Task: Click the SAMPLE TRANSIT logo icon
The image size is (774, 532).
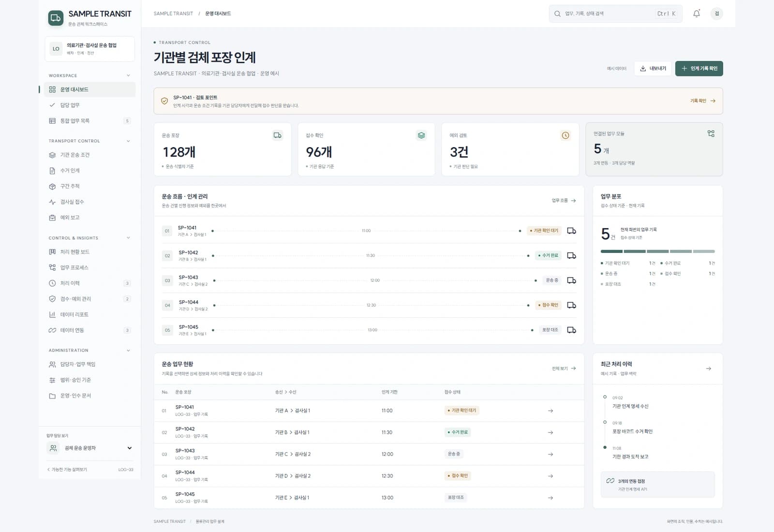Action: (56, 18)
